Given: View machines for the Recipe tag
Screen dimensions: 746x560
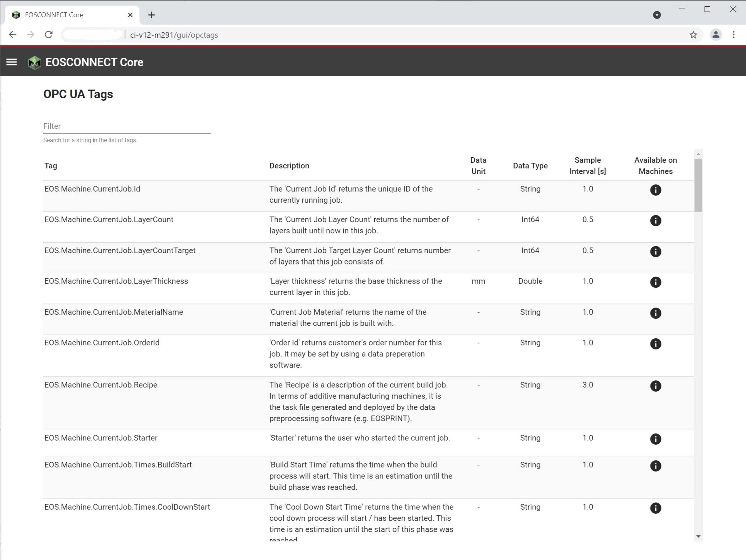Looking at the screenshot, I should point(656,386).
